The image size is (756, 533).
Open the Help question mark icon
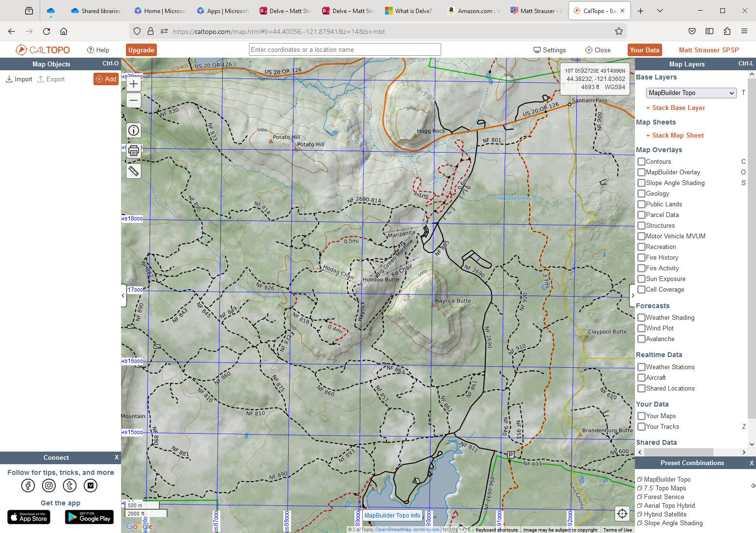tap(90, 49)
